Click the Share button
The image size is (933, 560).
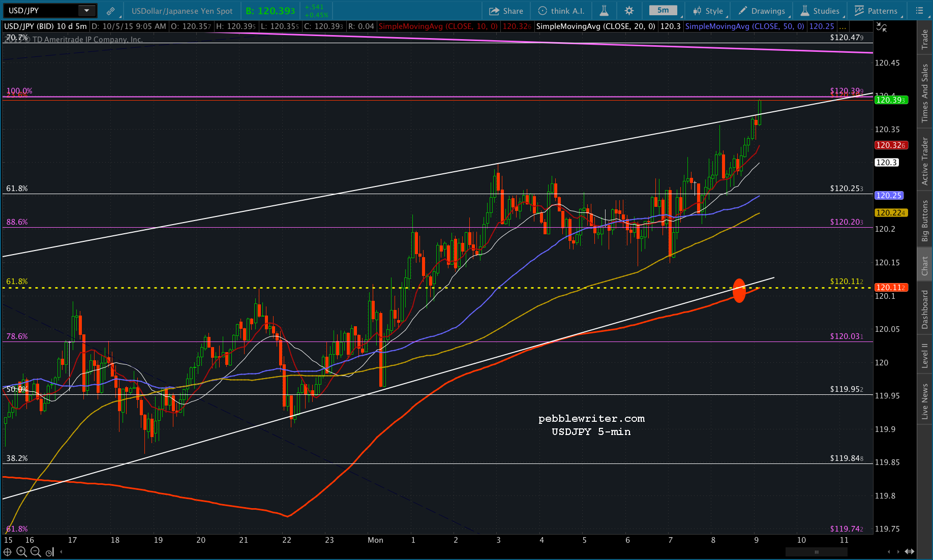point(506,11)
